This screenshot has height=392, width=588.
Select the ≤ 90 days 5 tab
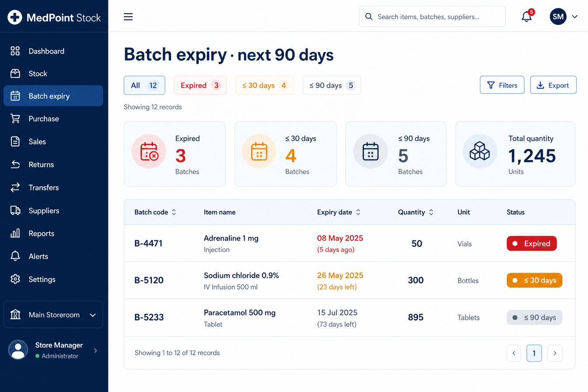click(332, 85)
